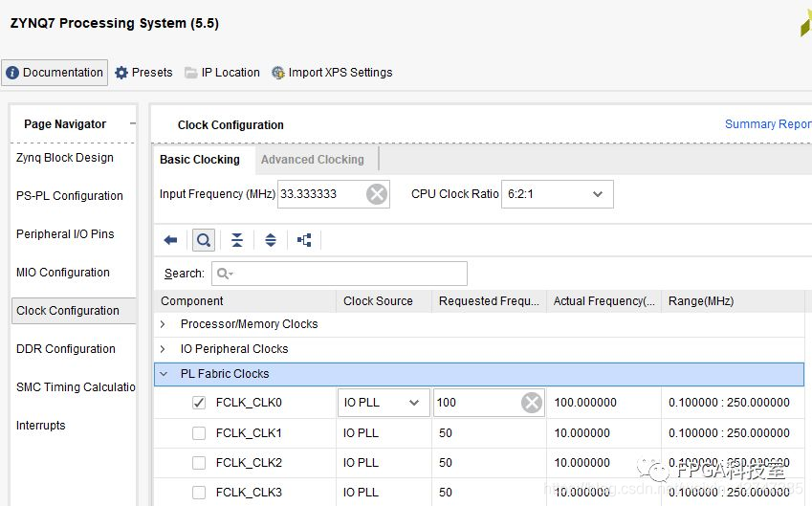Expand Processor/Memory Clocks
Screen dimensions: 812x506
pos(163,324)
